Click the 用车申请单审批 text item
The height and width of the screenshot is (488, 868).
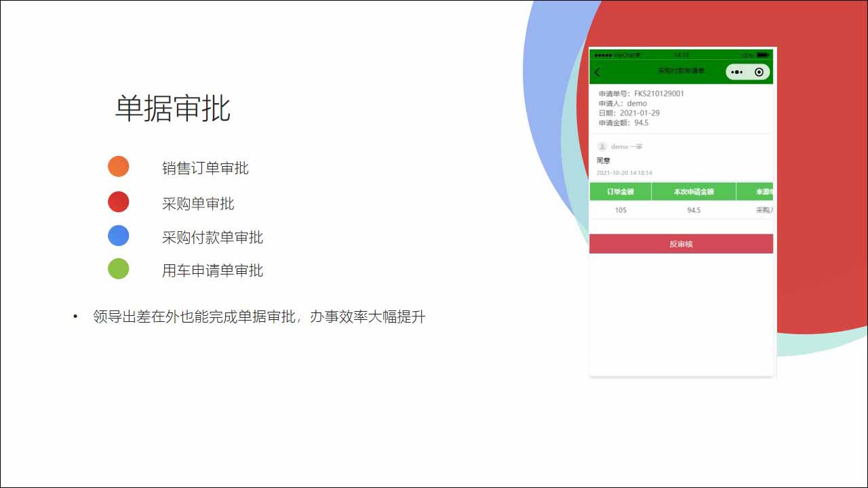pos(212,270)
